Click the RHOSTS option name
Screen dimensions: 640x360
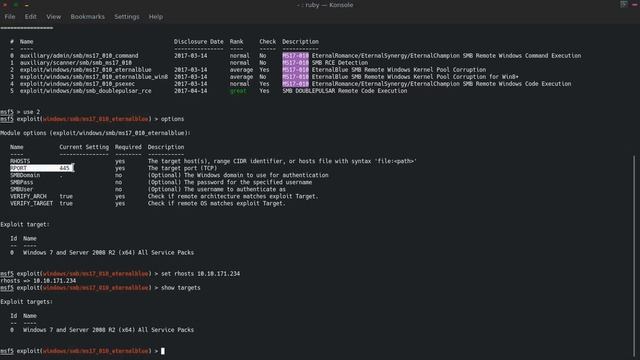click(x=20, y=161)
